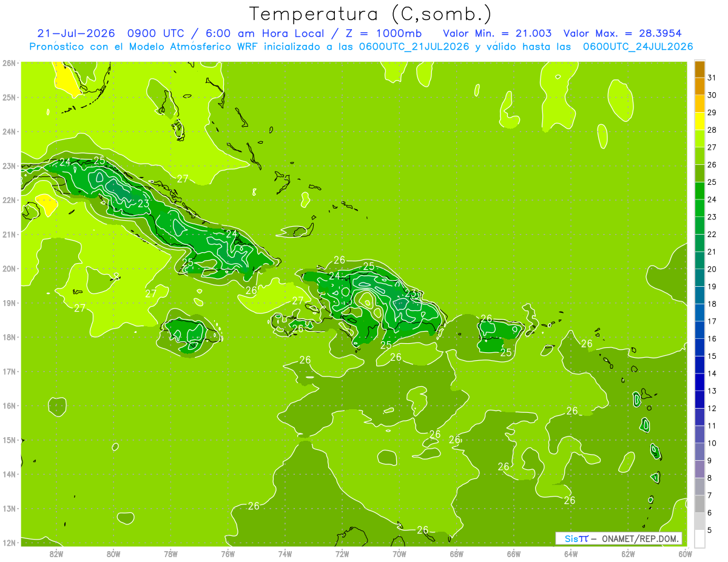This screenshot has height=562, width=728.
Task: Pick brown-orange swatch above 31 on scale
Action: point(699,69)
